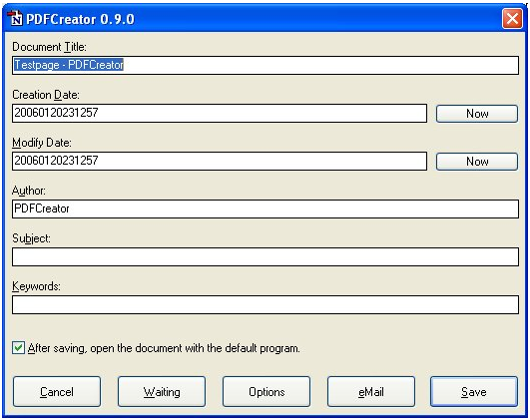Focus the Document Title text field

[x=265, y=65]
